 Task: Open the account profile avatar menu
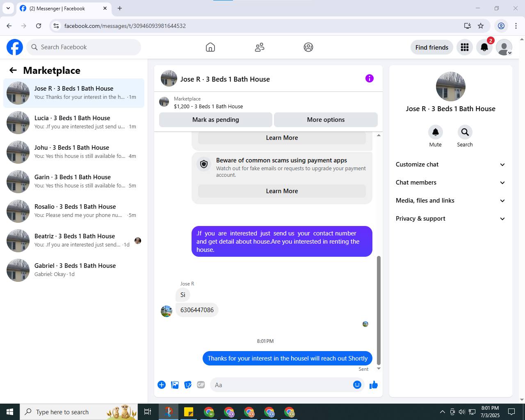pyautogui.click(x=504, y=47)
